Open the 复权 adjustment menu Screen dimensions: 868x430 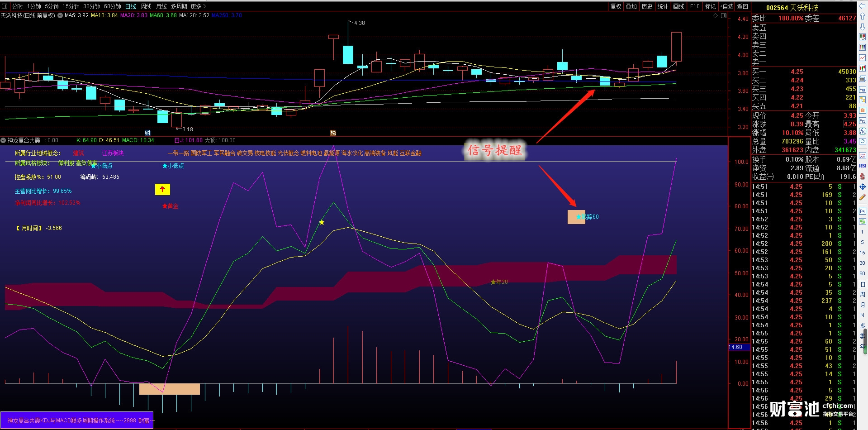616,6
